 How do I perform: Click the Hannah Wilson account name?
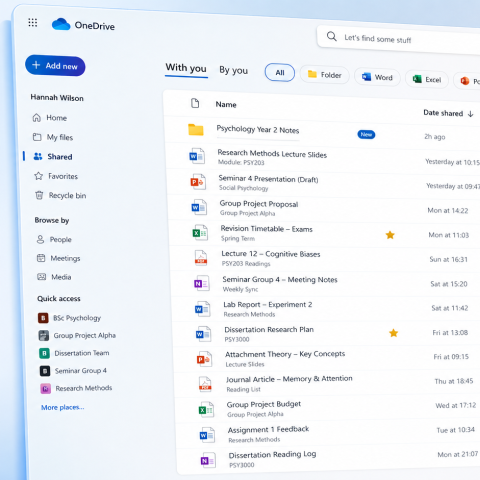coord(57,98)
